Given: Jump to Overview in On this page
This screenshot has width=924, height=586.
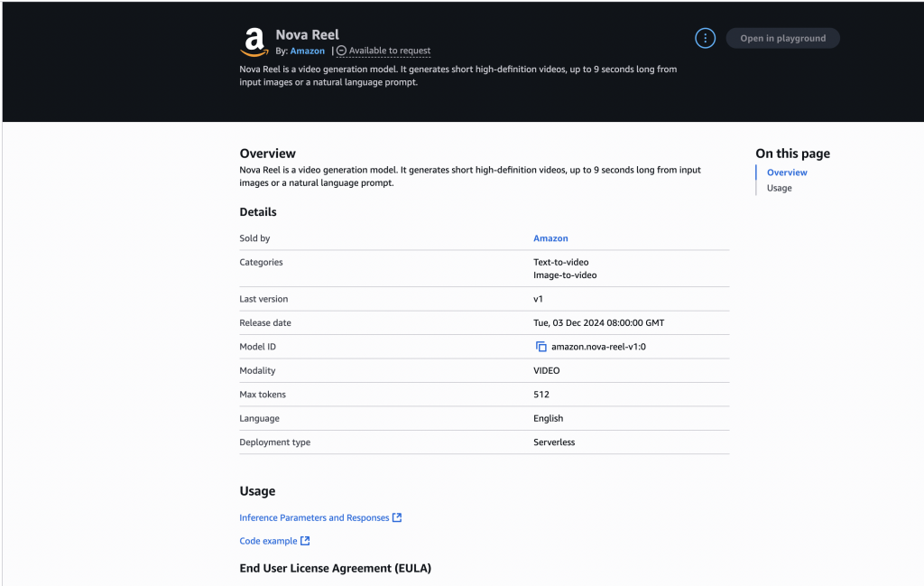Looking at the screenshot, I should tap(787, 172).
